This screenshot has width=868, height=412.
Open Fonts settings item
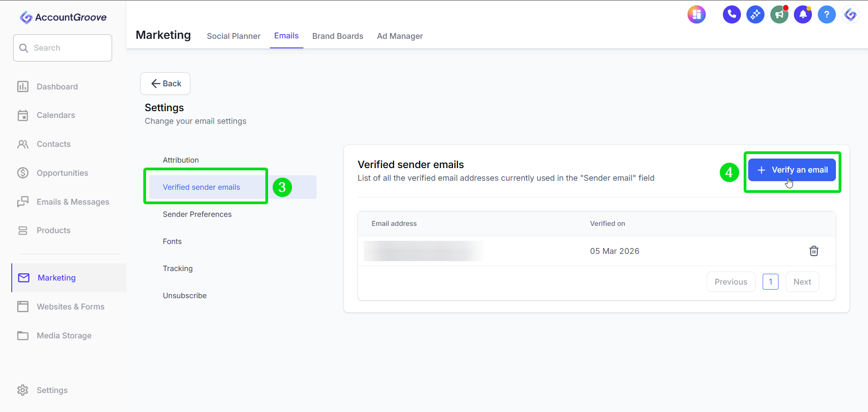pos(172,241)
